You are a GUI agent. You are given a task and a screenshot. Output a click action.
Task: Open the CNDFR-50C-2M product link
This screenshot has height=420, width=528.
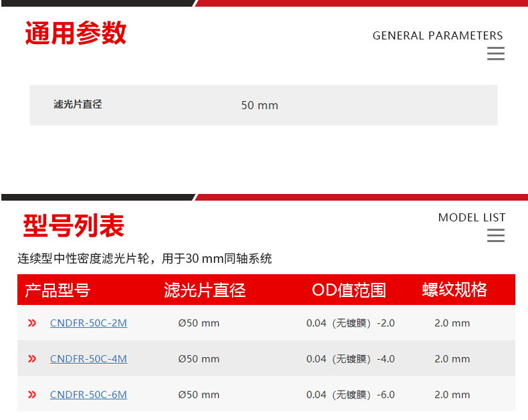pos(89,323)
